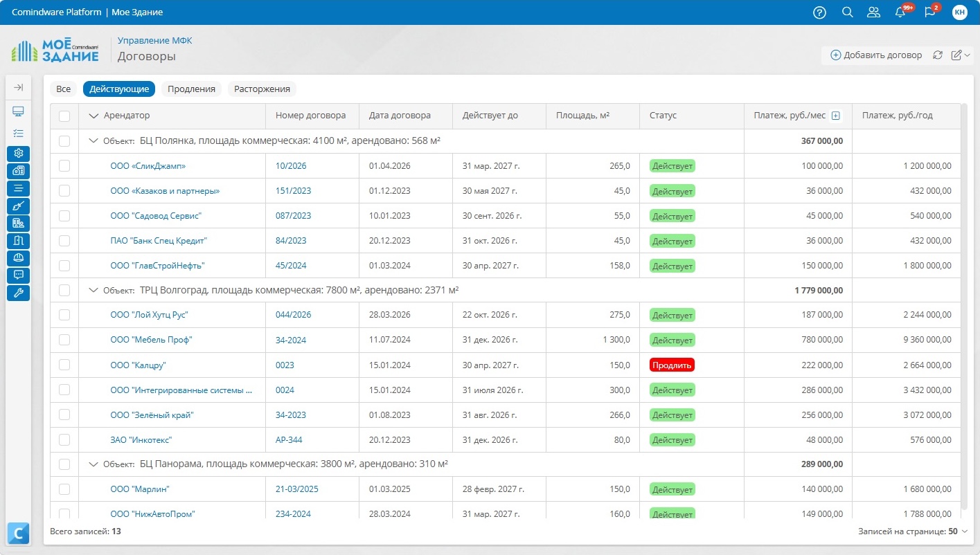
Task: Open the Записей на странице 50 dropdown
Action: click(x=913, y=531)
